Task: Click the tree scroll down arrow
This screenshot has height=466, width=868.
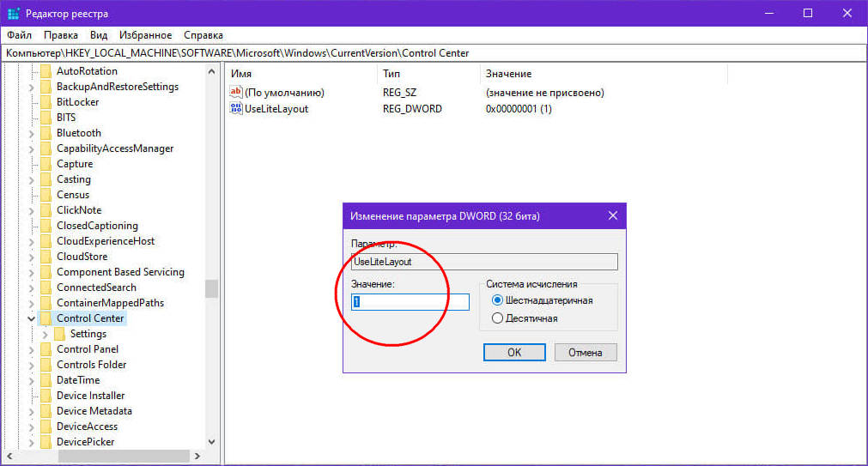Action: click(x=211, y=442)
